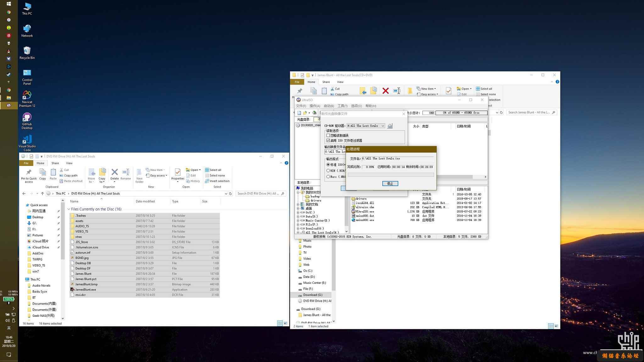644x362 pixels.
Task: Select the Nero NRG output format radio
Action: tap(328, 177)
